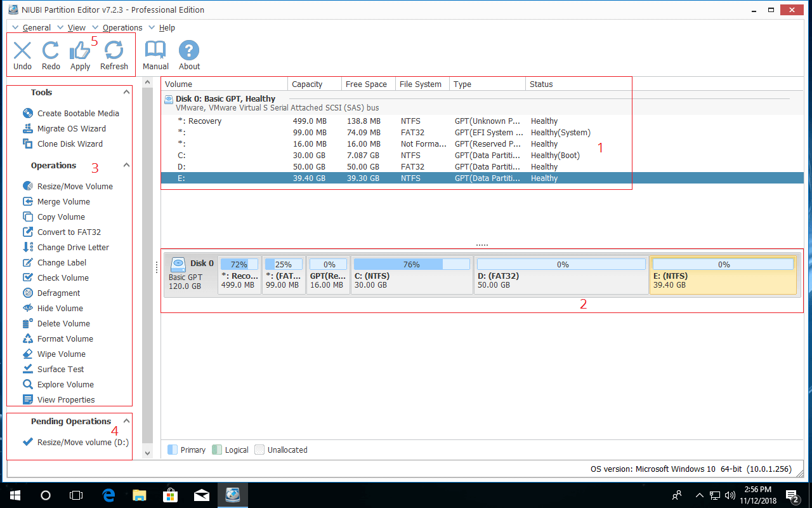
Task: Select the E: (NTFS) partition block
Action: pyautogui.click(x=723, y=275)
